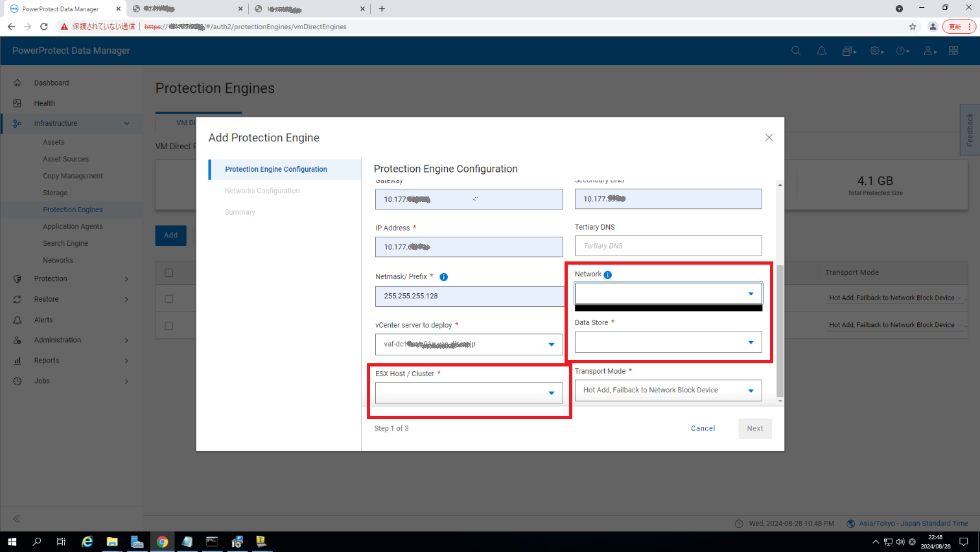Screen dimensions: 980x552
Task: Open the settings gear icon
Action: tap(876, 51)
